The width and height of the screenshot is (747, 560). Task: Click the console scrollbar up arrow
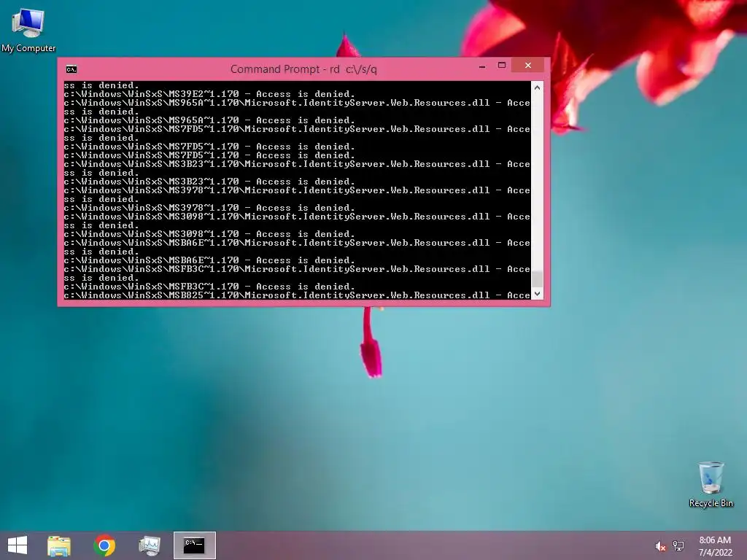click(538, 87)
